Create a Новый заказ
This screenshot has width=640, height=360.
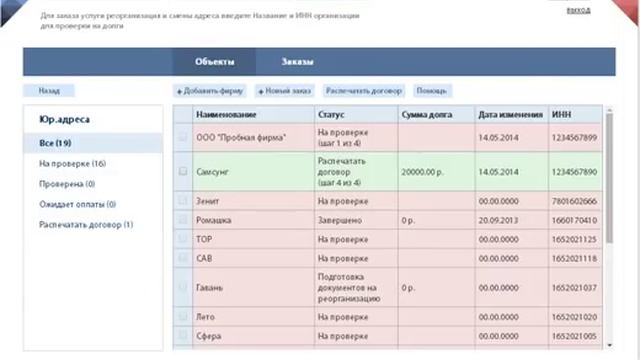tap(285, 91)
